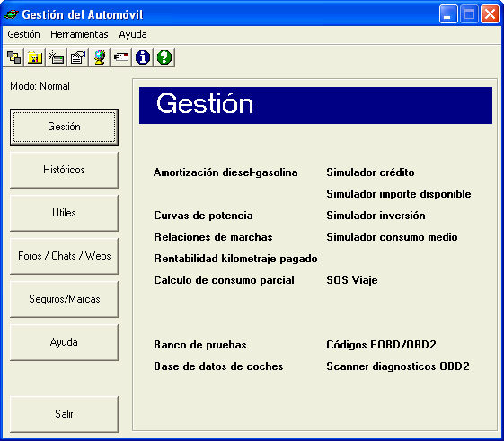The image size is (504, 441).
Task: Open the Herramientas menu
Action: tap(79, 34)
